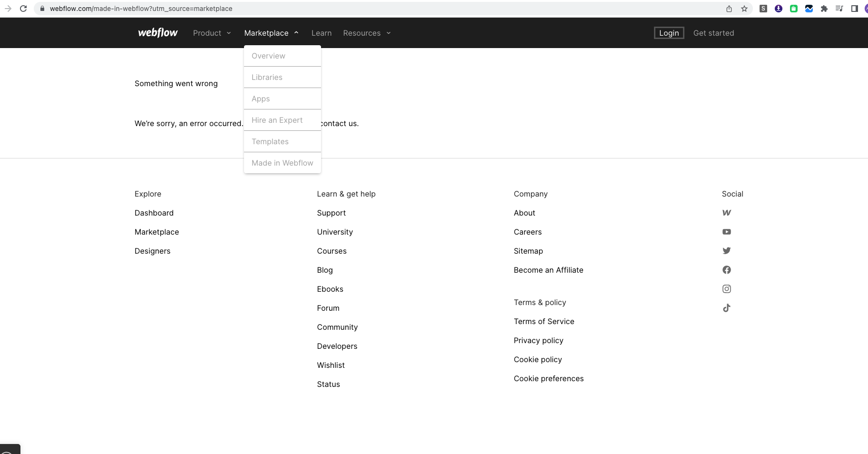
Task: Open the blue chart extension
Action: click(809, 9)
